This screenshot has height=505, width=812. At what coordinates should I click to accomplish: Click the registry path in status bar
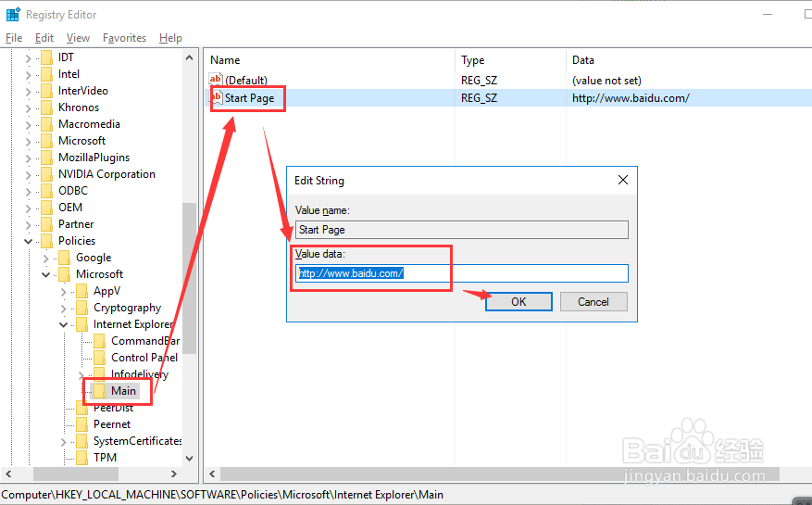click(x=222, y=495)
